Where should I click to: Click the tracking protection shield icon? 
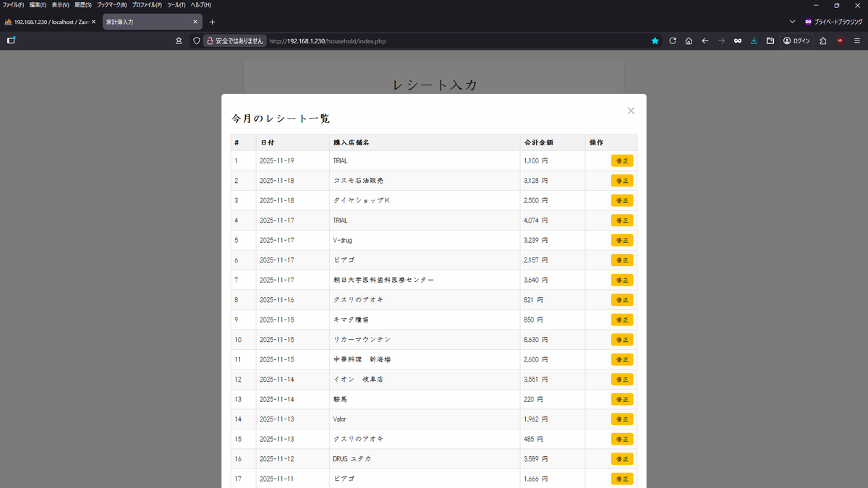tap(196, 41)
